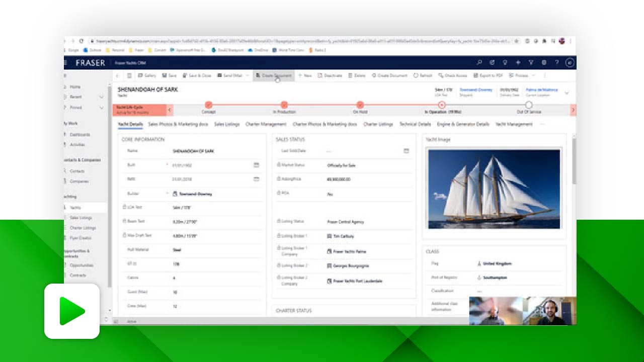Open the Charter Listings tab

(378, 124)
